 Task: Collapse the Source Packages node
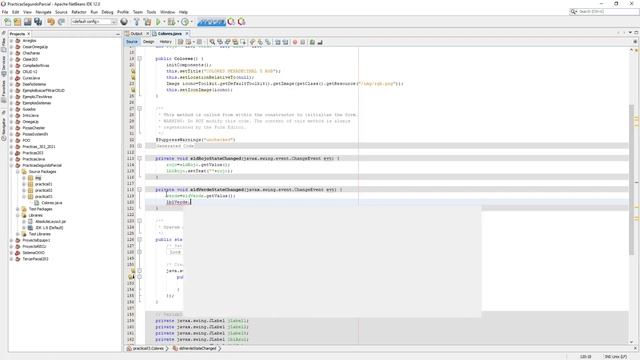pyautogui.click(x=18, y=172)
